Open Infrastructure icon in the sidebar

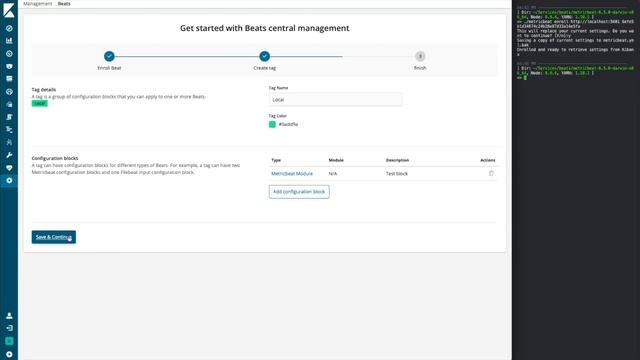click(9, 104)
